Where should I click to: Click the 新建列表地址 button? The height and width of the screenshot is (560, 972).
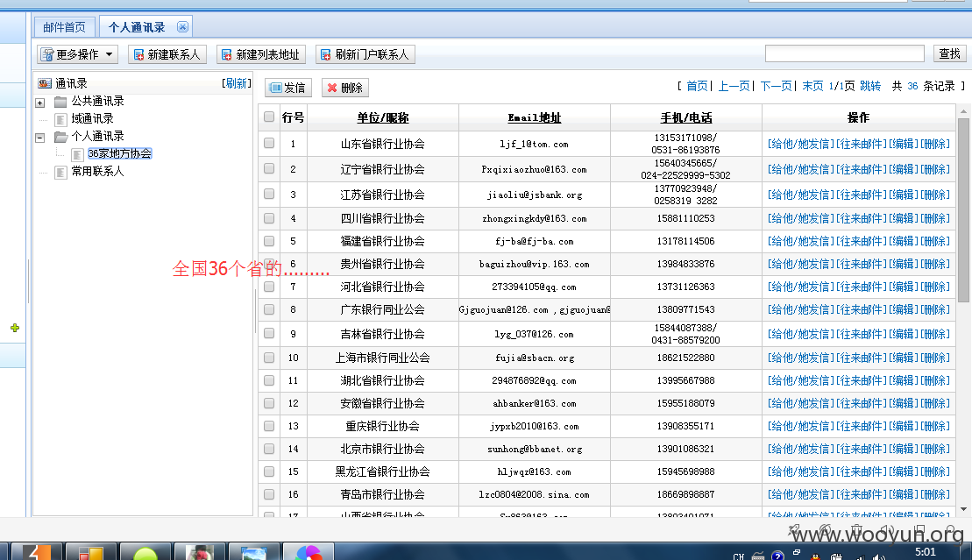pyautogui.click(x=261, y=54)
